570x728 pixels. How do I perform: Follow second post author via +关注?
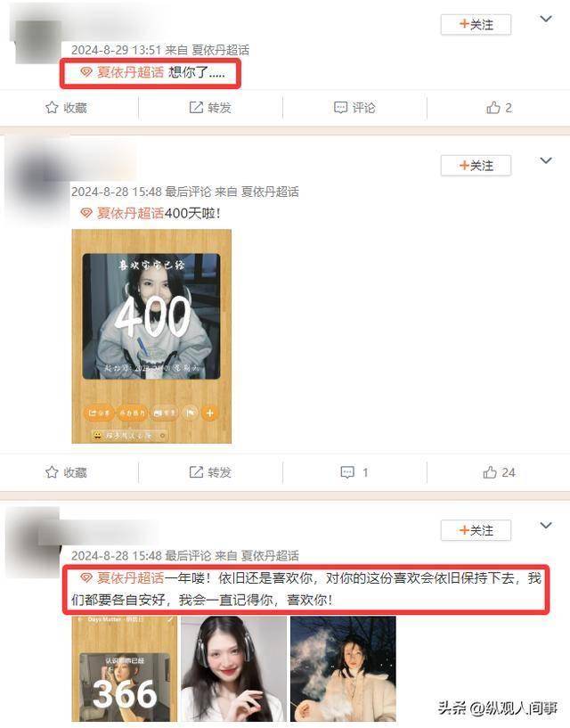(476, 166)
